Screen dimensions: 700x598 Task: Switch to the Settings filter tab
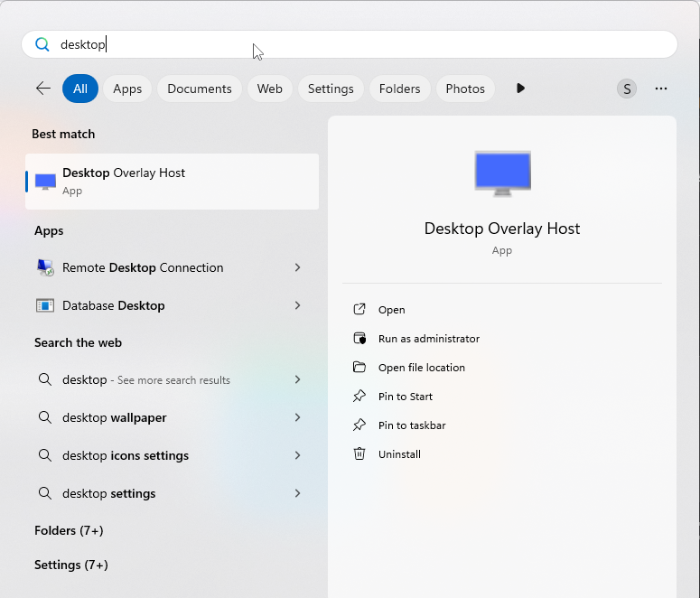331,89
